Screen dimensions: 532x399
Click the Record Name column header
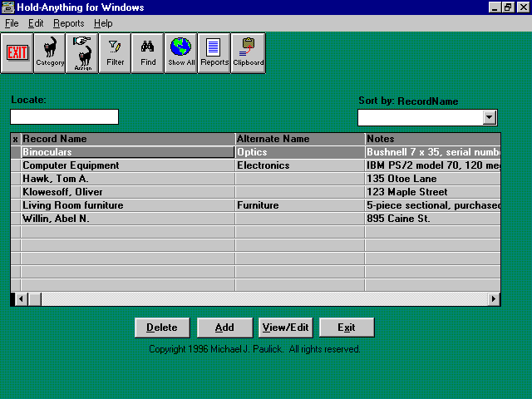(x=127, y=139)
